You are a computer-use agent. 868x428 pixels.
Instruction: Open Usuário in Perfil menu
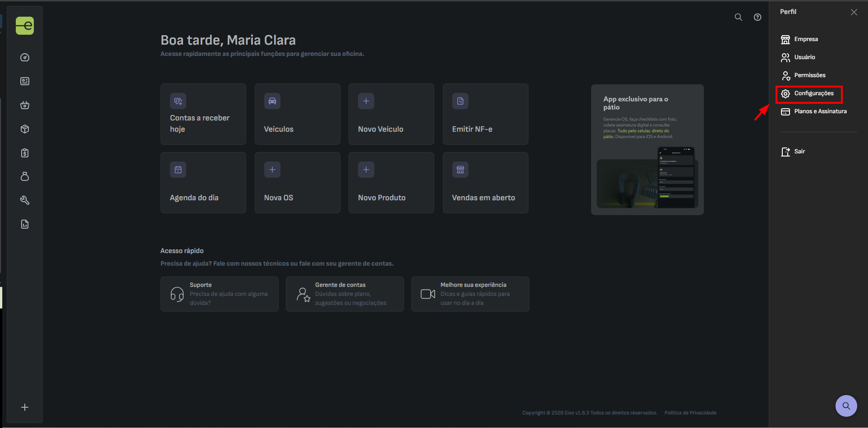[x=798, y=57]
